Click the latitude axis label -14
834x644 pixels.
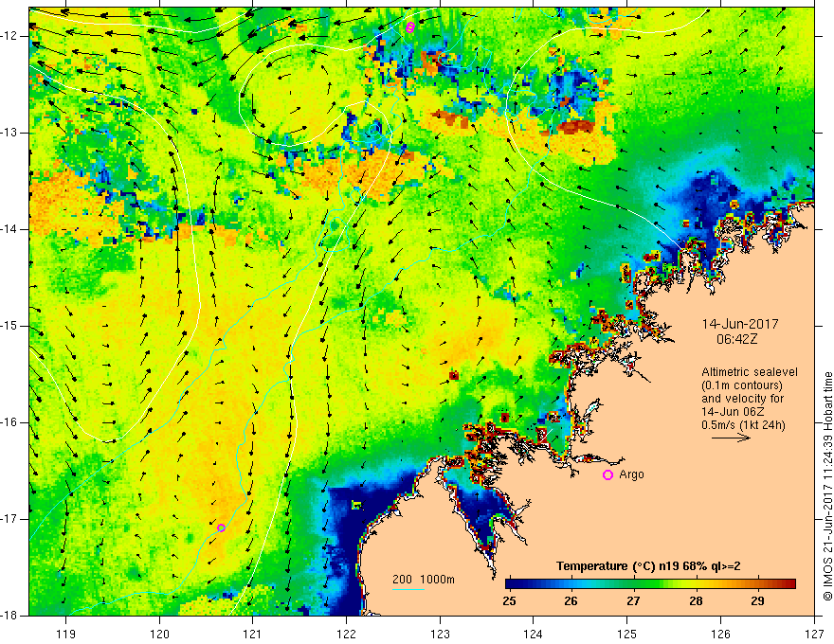pos(11,229)
